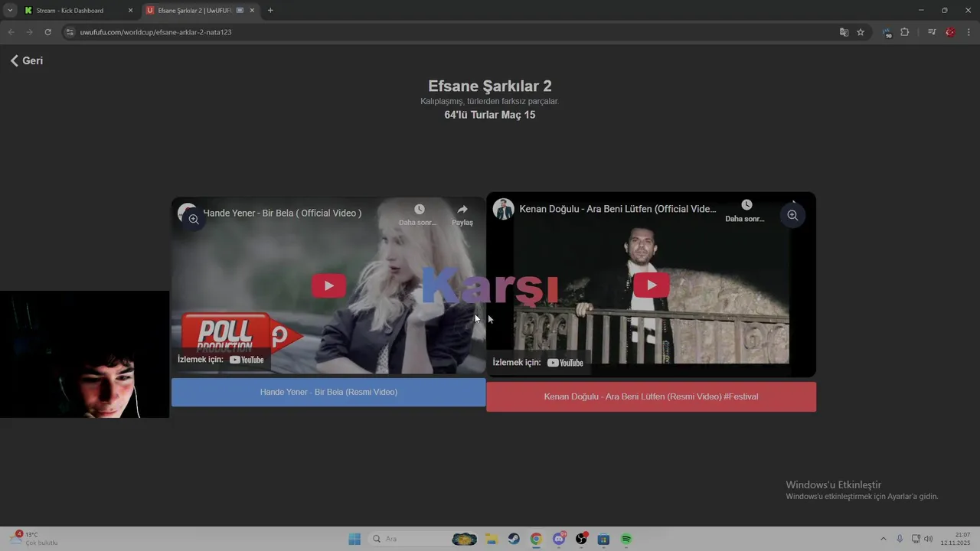Open the clock showing 21:07
Image resolution: width=980 pixels, height=551 pixels.
tap(957, 539)
